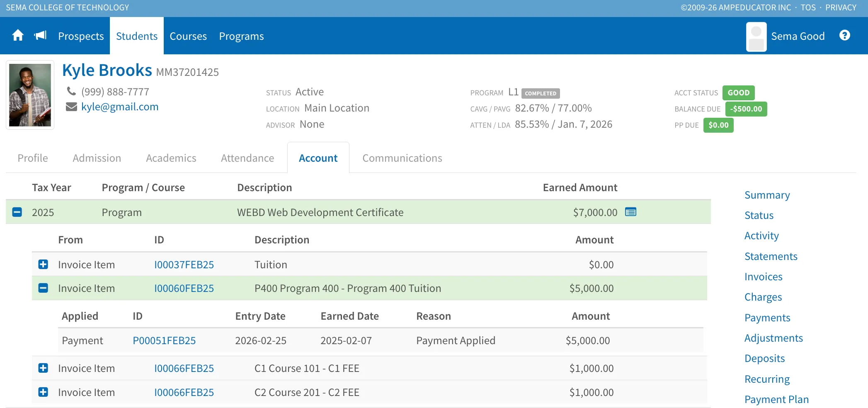Image resolution: width=868 pixels, height=408 pixels.
Task: Open the help question mark icon
Action: pyautogui.click(x=845, y=36)
